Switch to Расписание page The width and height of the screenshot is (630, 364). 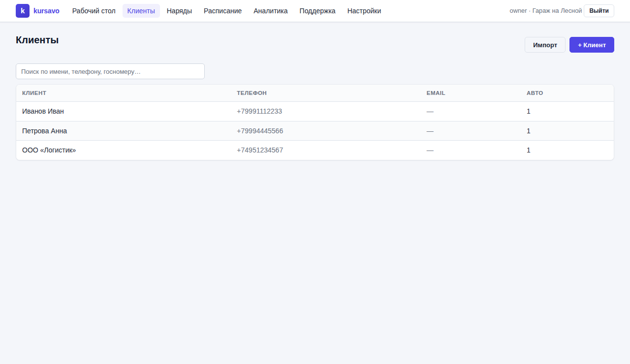pos(223,11)
